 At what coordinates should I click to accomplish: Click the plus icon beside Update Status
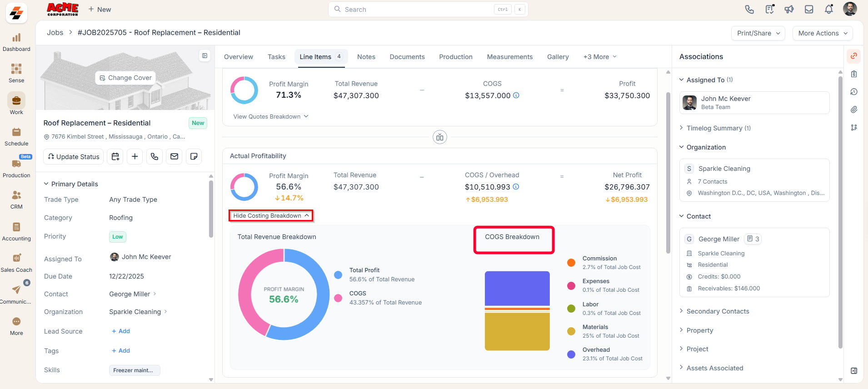click(x=135, y=156)
